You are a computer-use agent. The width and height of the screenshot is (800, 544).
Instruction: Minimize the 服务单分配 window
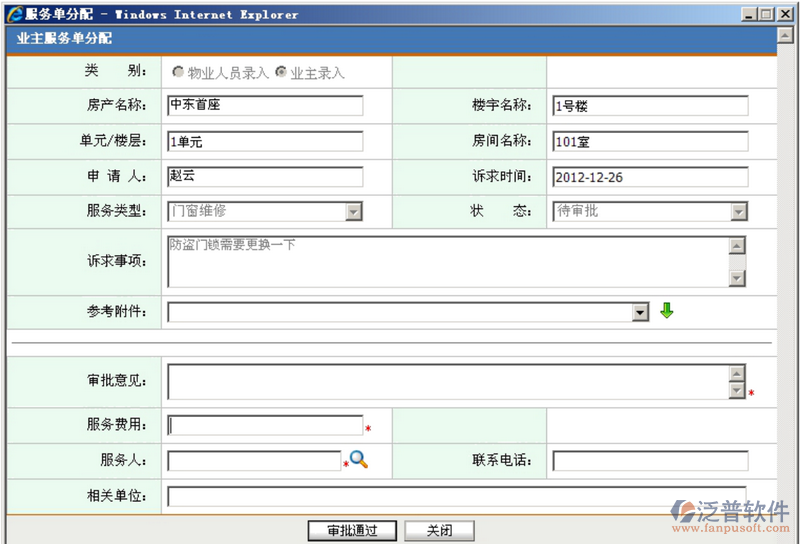pyautogui.click(x=748, y=14)
